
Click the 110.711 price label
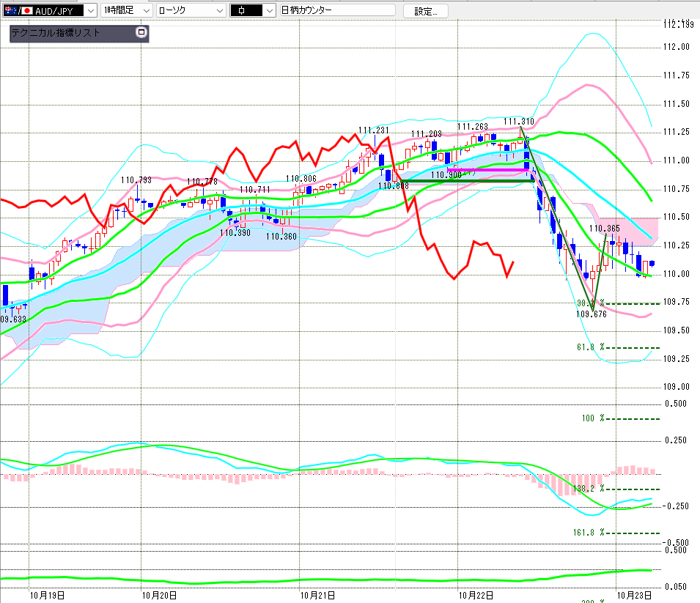[x=255, y=190]
